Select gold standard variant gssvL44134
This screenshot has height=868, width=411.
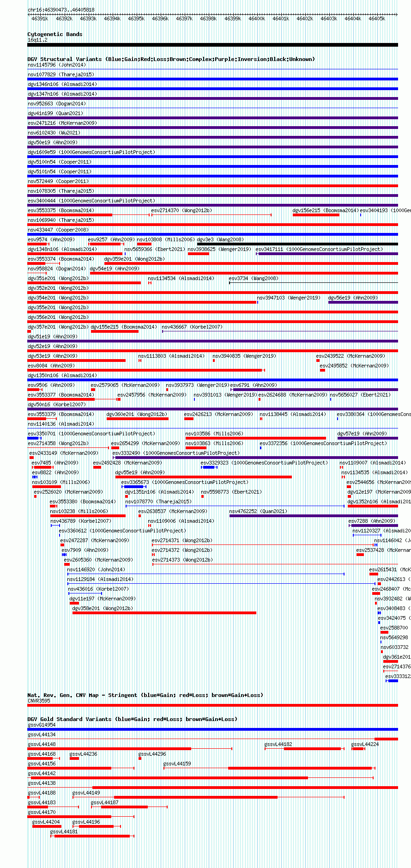[42, 734]
